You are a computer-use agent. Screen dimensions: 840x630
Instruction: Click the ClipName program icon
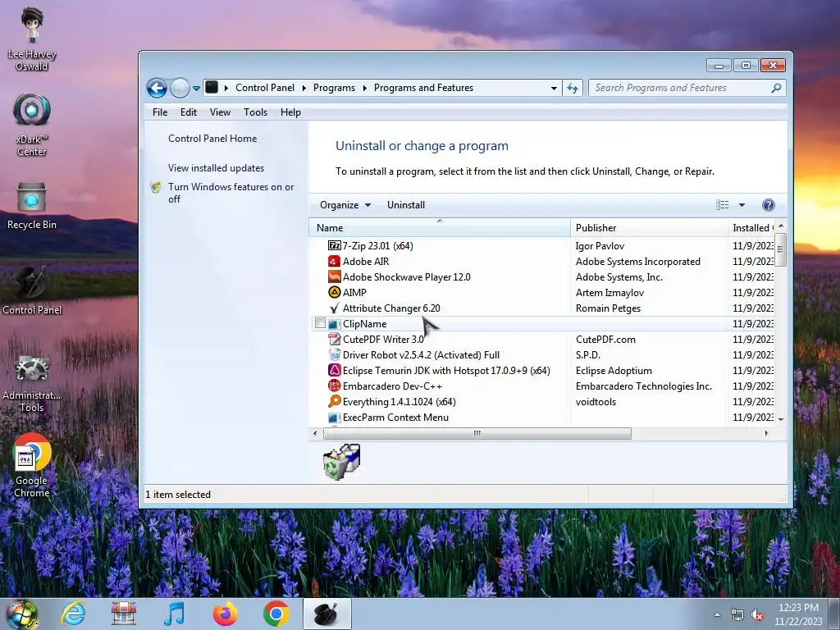pyautogui.click(x=335, y=323)
